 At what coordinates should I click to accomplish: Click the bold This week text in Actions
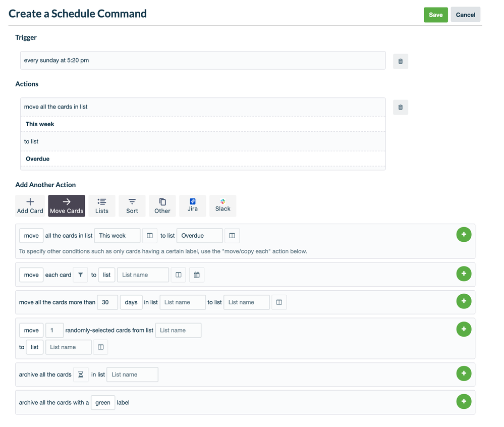click(x=40, y=124)
